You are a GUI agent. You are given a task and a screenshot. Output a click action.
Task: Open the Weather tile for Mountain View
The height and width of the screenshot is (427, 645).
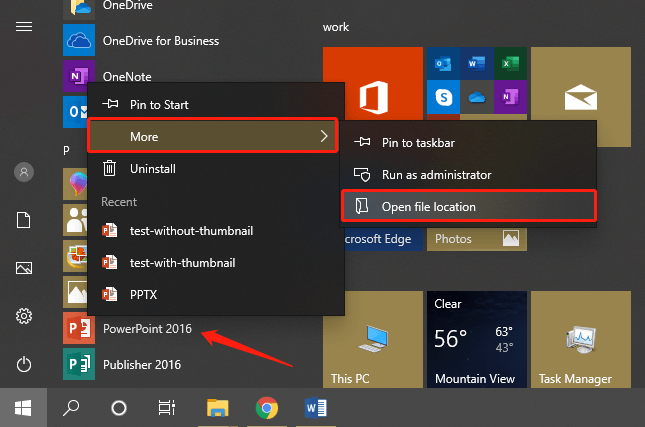(477, 339)
